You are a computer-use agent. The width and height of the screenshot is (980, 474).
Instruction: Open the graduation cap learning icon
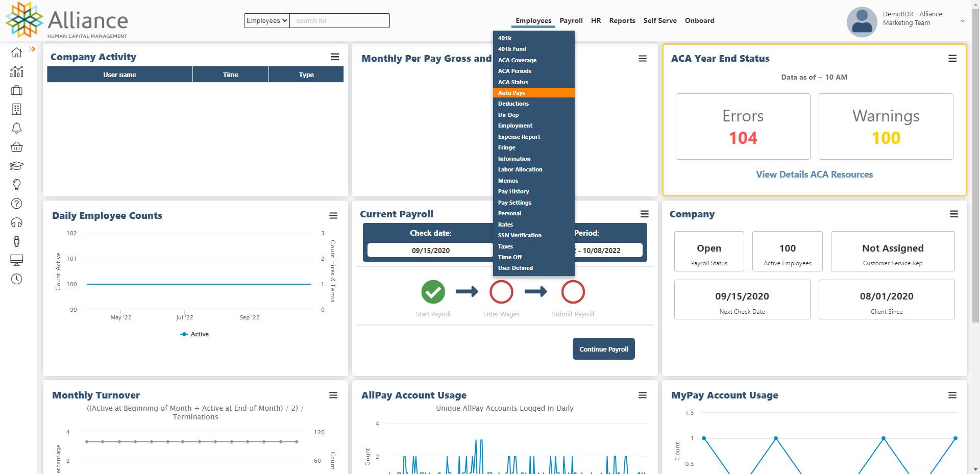pos(16,166)
